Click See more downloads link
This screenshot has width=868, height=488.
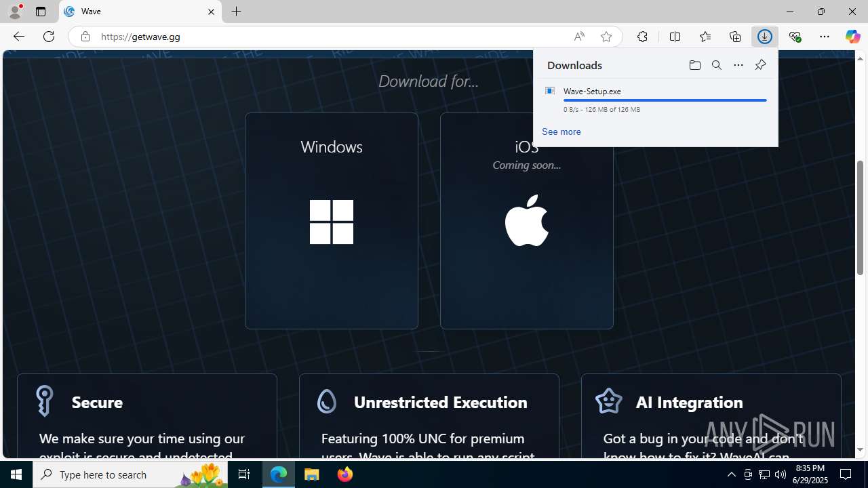(561, 131)
